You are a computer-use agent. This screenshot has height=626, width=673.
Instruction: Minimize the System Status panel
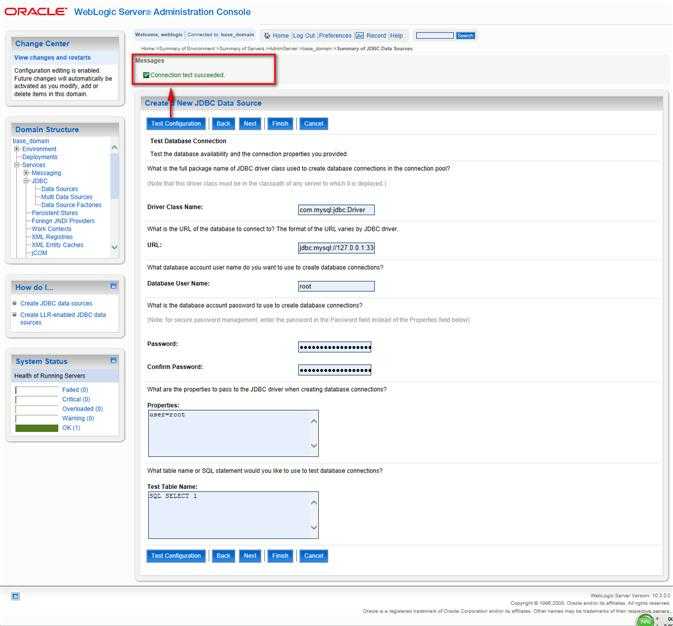113,360
